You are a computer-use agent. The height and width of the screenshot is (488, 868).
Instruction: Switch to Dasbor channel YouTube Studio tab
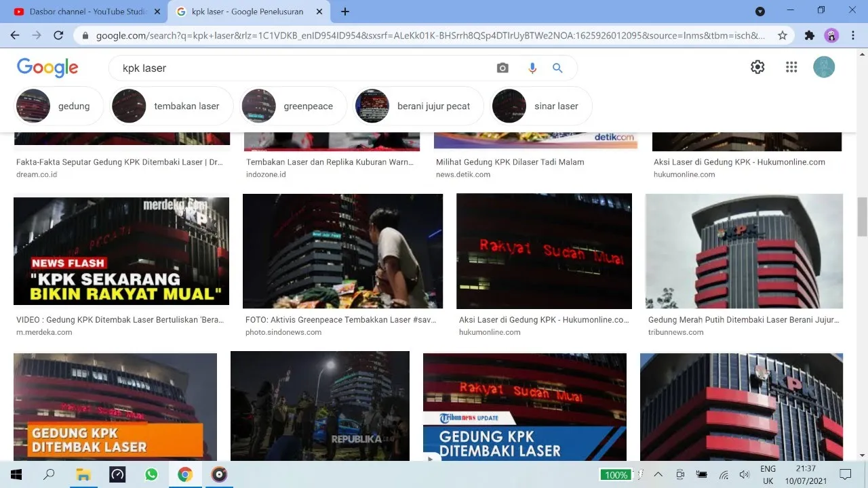click(x=86, y=12)
